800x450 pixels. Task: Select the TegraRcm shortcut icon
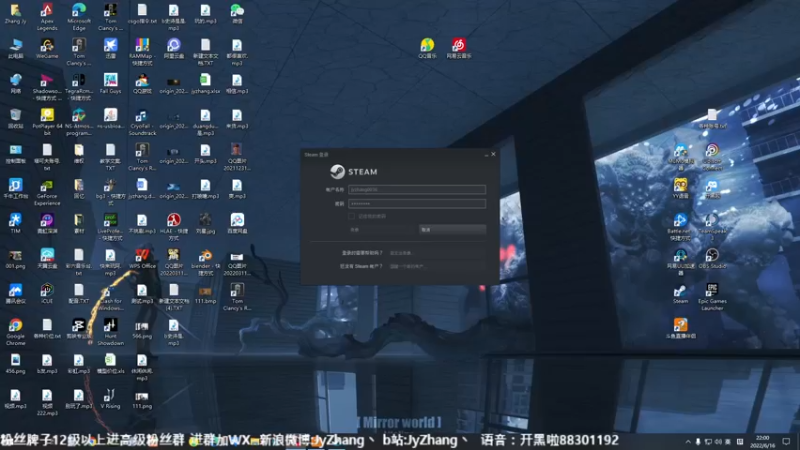pos(79,87)
